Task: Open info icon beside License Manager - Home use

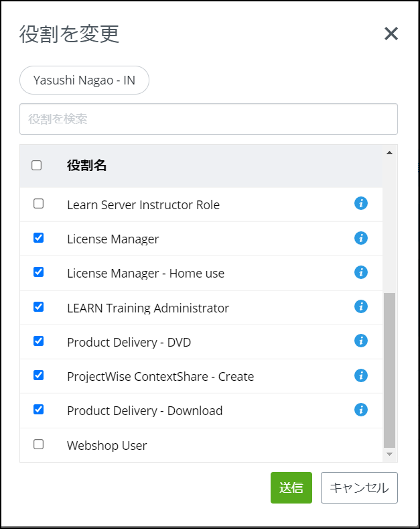Action: pos(360,272)
